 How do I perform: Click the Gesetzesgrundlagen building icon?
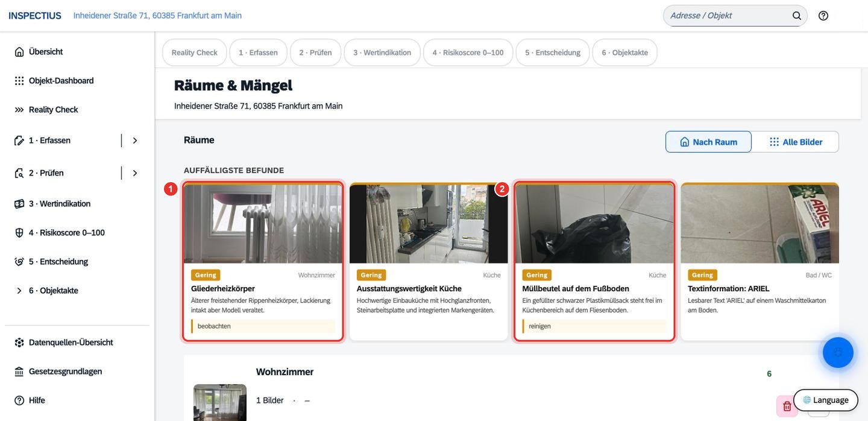click(x=19, y=372)
